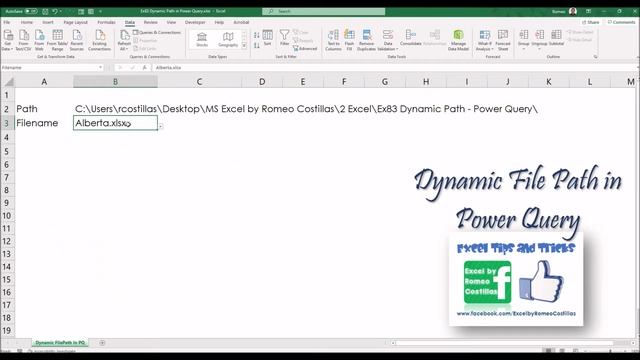640x360 pixels.
Task: Open Data Validation dropdown
Action: point(388,40)
